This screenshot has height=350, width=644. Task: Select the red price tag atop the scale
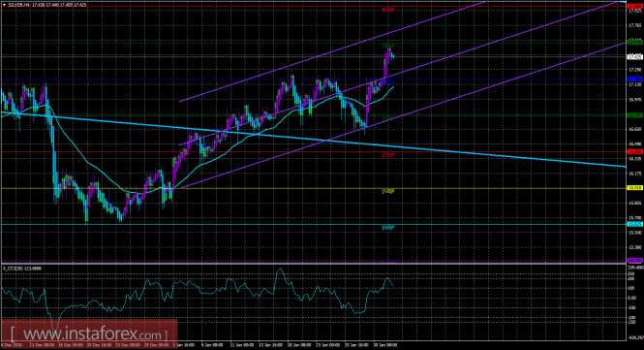click(x=635, y=7)
